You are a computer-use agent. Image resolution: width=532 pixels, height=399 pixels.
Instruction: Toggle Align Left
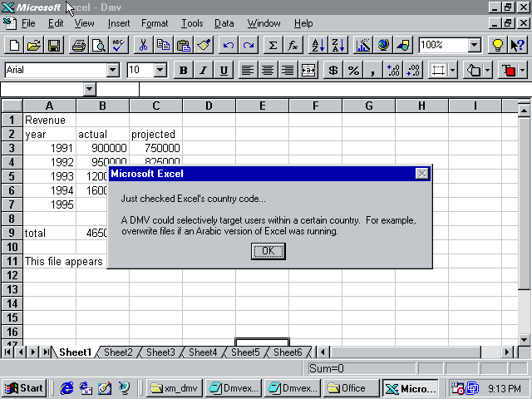[x=248, y=70]
